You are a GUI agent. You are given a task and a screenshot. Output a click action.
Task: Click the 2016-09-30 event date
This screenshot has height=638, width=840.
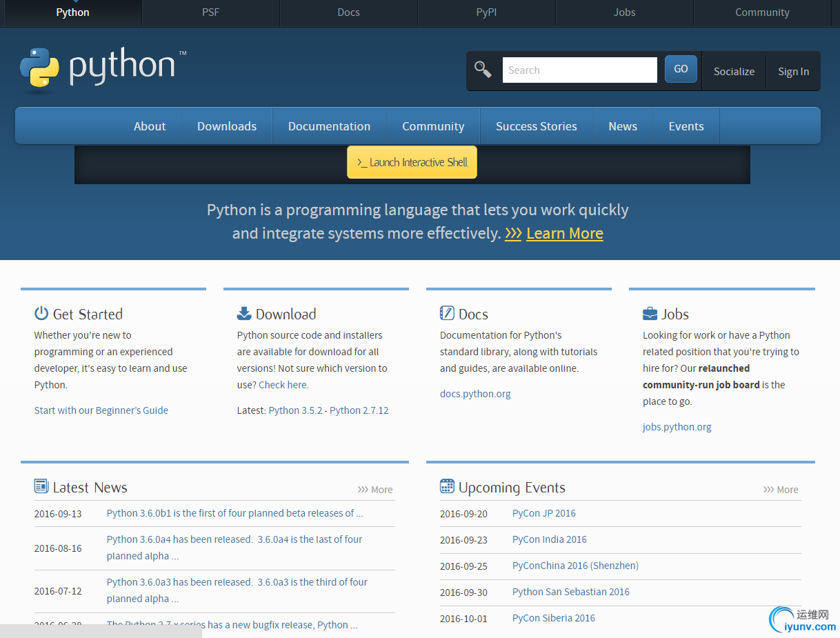[463, 592]
